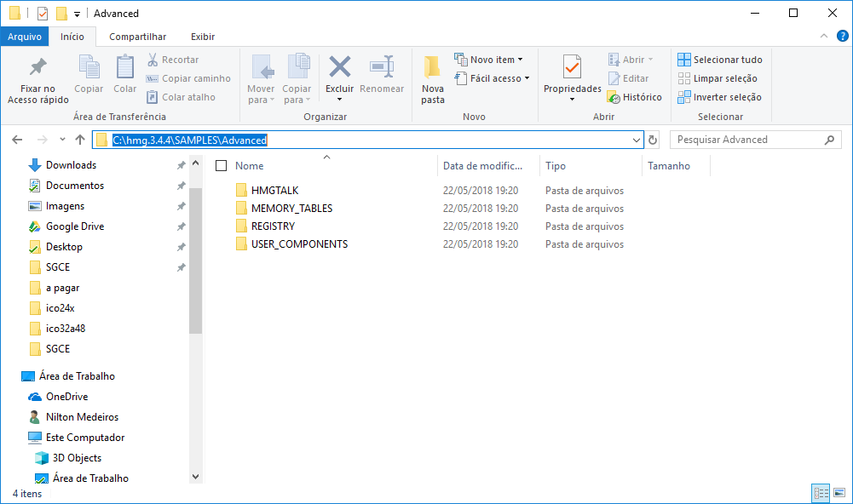
Task: Open Propriedades using its checkmark icon
Action: (572, 67)
